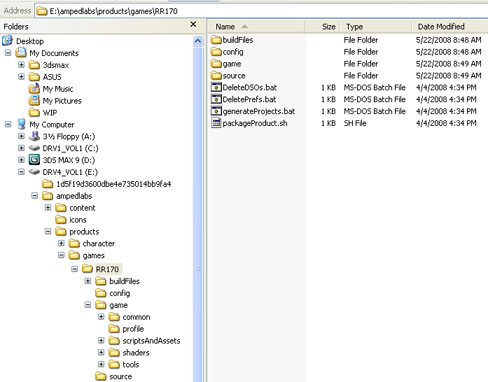
Task: Click the '1 KB' size of packageProduct.sh
Action: (x=328, y=123)
